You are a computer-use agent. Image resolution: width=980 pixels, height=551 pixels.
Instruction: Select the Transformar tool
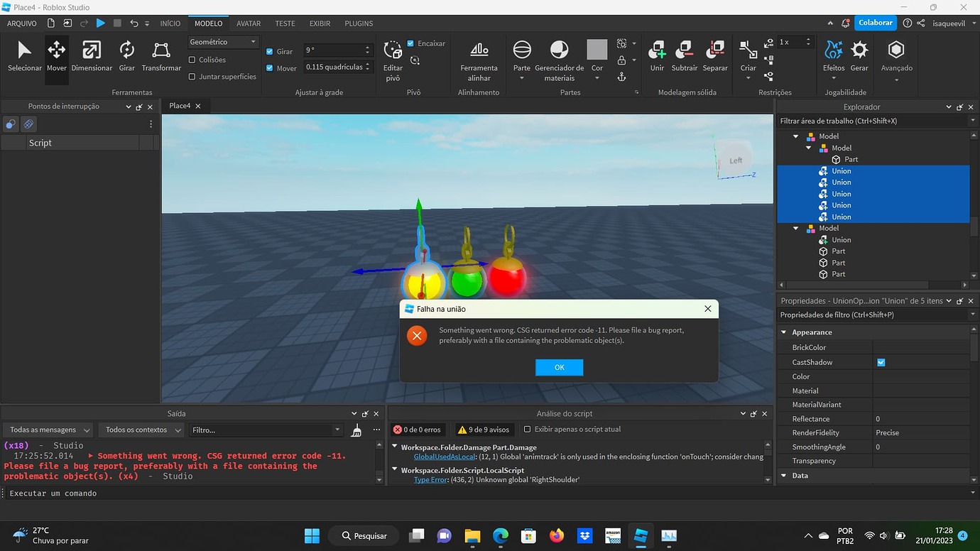coord(161,57)
